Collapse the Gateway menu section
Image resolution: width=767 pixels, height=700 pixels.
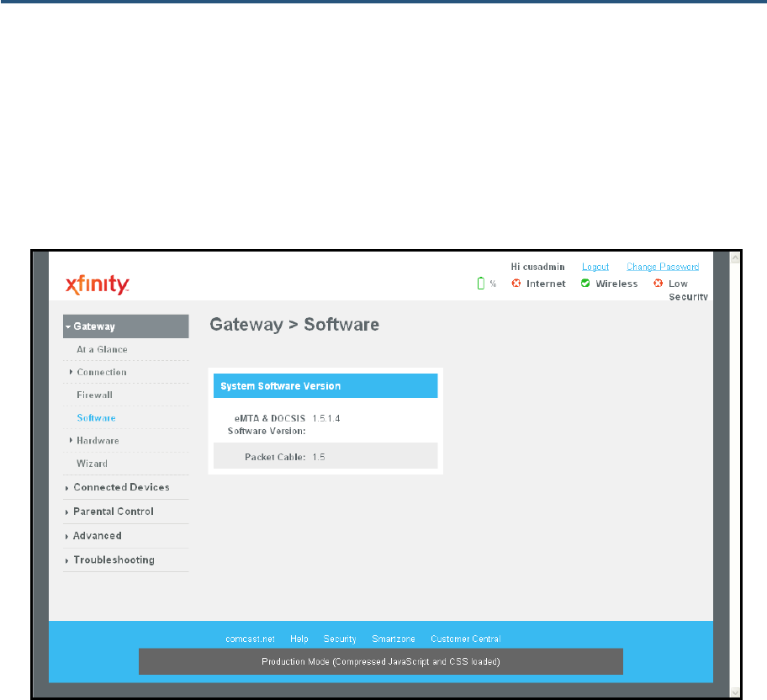pos(125,326)
